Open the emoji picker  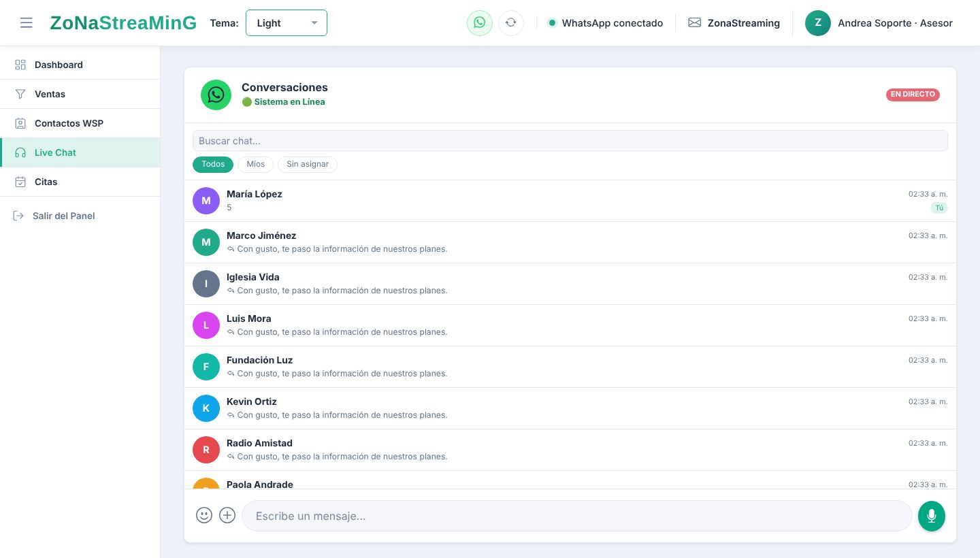tap(204, 515)
